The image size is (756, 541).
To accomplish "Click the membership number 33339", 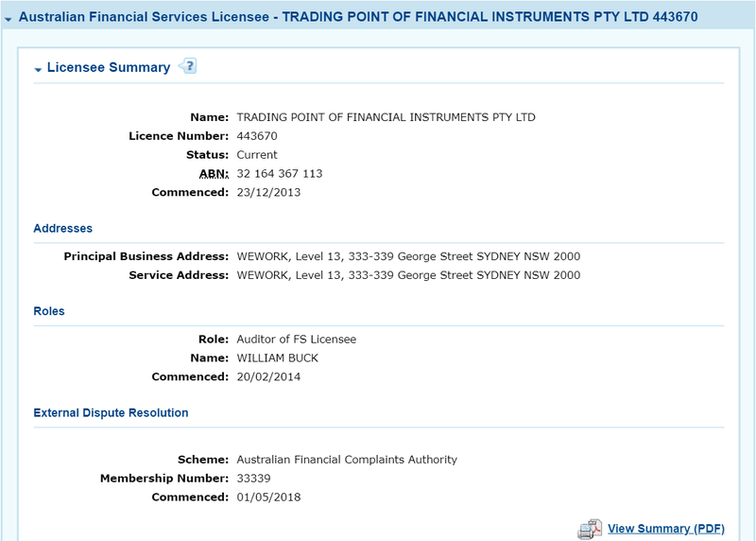I will click(x=253, y=479).
